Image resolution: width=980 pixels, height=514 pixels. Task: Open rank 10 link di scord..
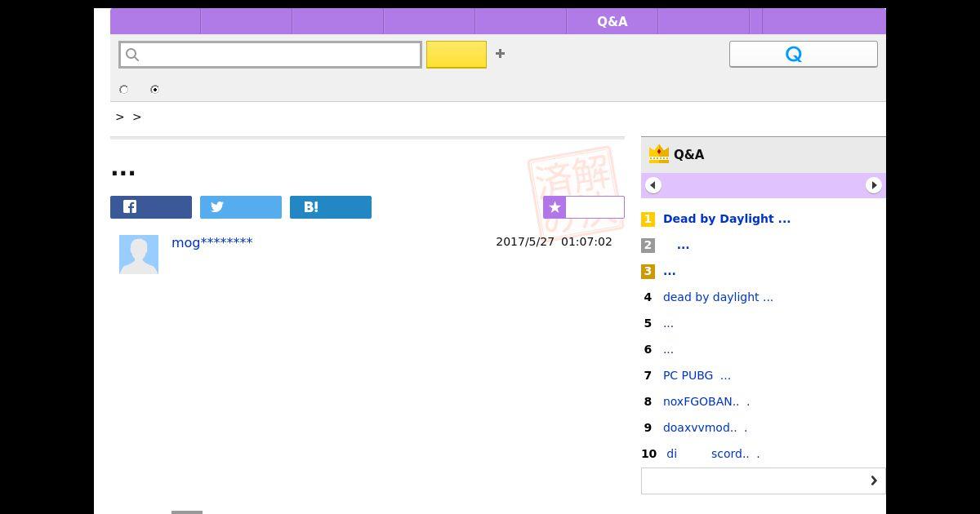click(713, 454)
